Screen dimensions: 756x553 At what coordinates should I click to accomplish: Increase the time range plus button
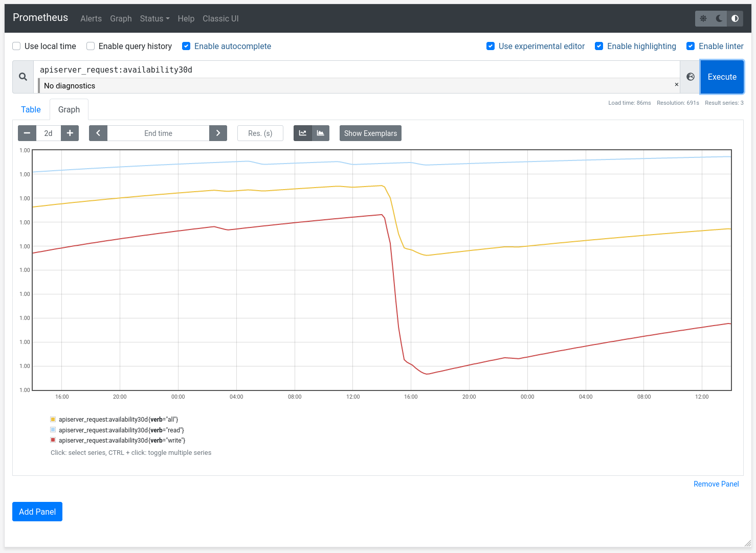(x=70, y=133)
